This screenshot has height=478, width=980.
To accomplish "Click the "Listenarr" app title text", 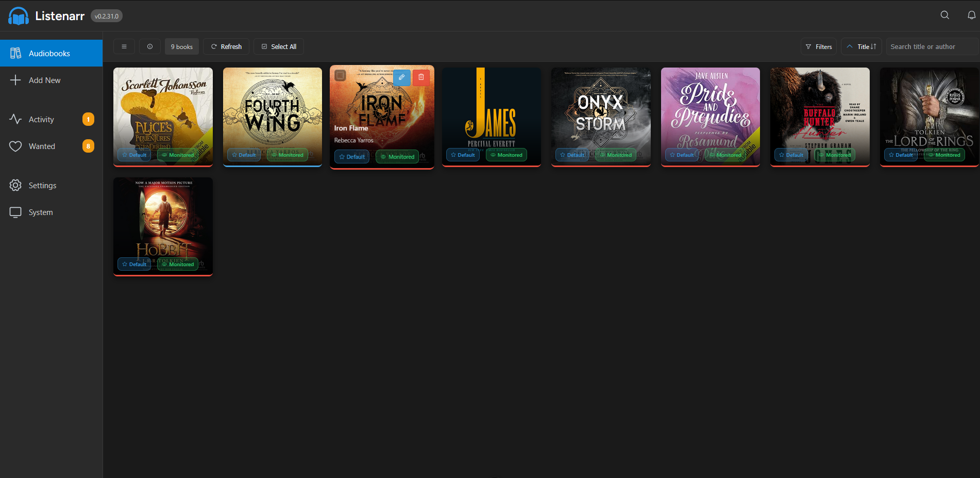I will 60,16.
